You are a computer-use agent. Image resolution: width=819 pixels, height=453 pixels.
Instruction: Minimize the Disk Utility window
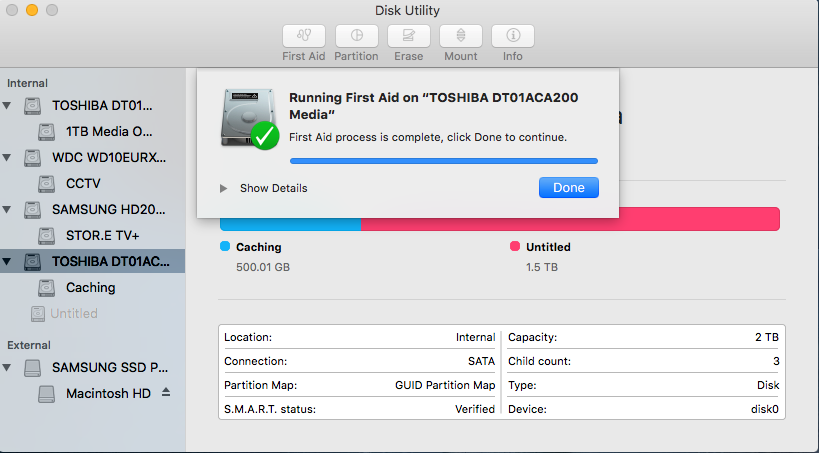coord(32,10)
